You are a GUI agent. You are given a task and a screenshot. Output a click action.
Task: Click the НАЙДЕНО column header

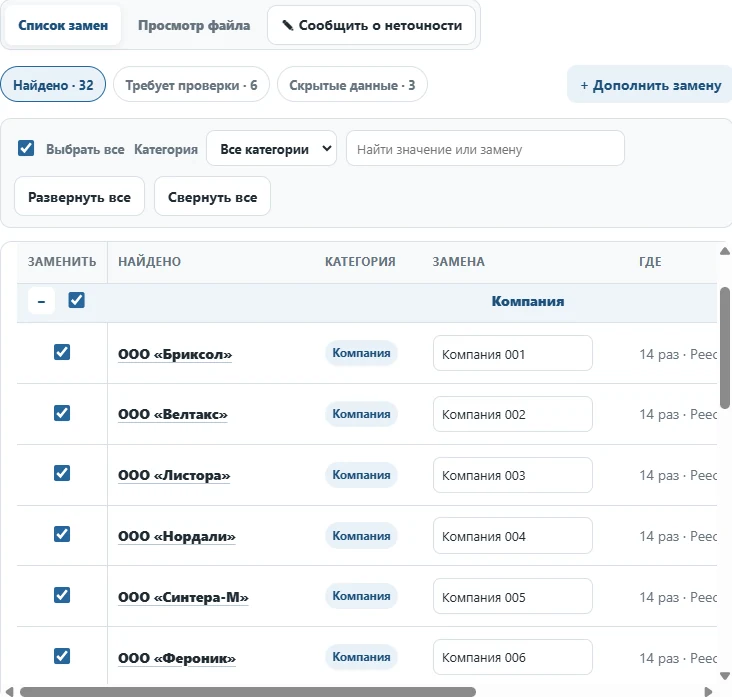tap(149, 261)
